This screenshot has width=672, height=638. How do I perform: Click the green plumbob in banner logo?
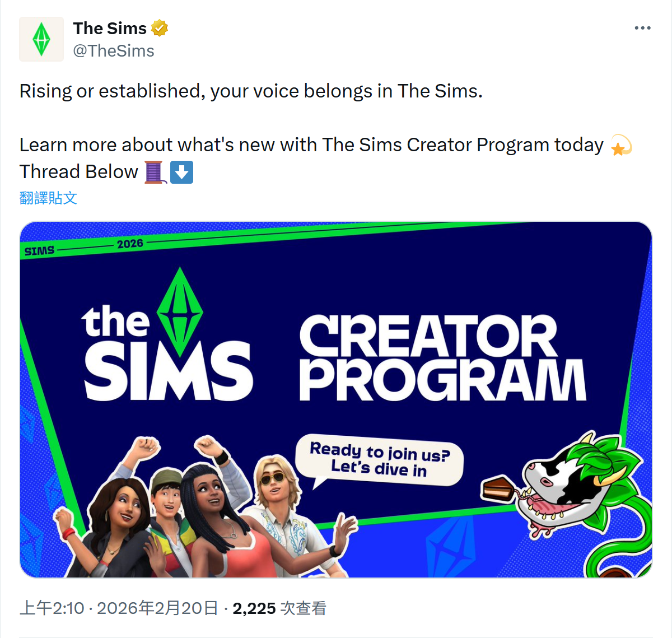180,311
